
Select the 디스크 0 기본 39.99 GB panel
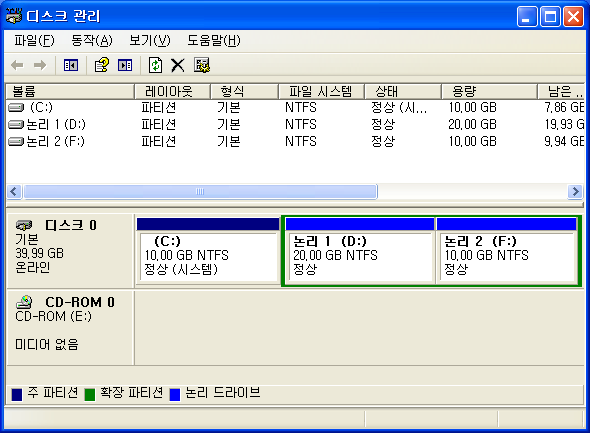(70, 250)
